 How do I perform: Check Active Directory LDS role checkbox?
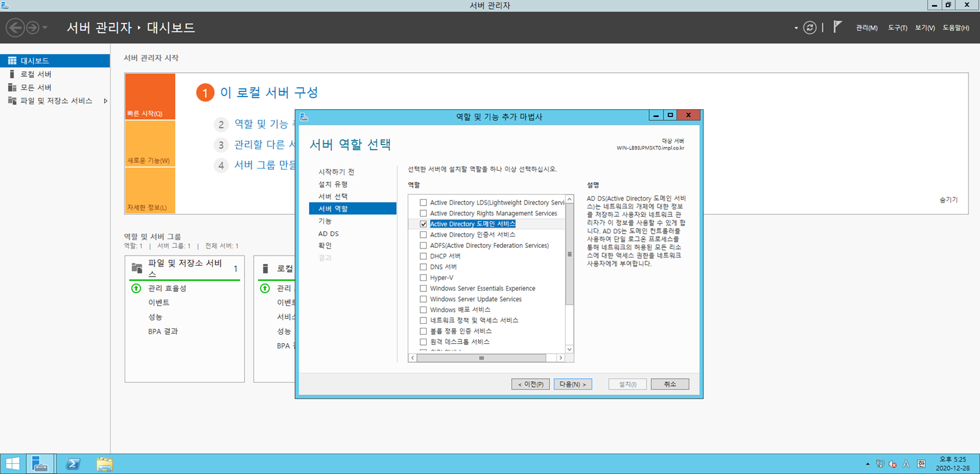[423, 203]
